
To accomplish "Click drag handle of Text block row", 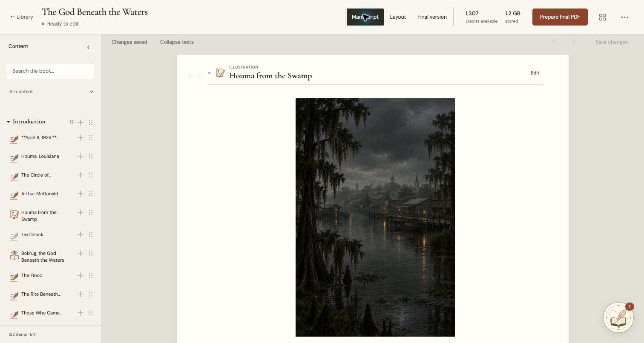I will [x=91, y=234].
